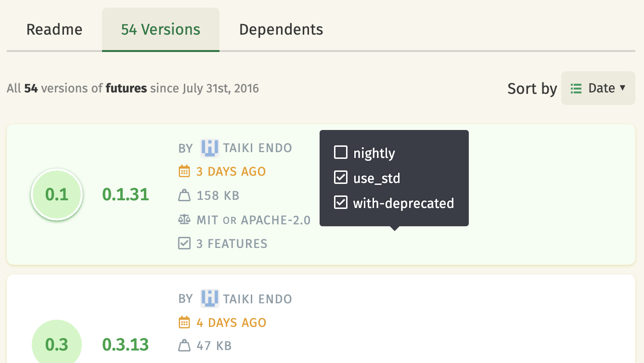Open the Date sort dropdown
The height and width of the screenshot is (363, 644).
(x=598, y=88)
